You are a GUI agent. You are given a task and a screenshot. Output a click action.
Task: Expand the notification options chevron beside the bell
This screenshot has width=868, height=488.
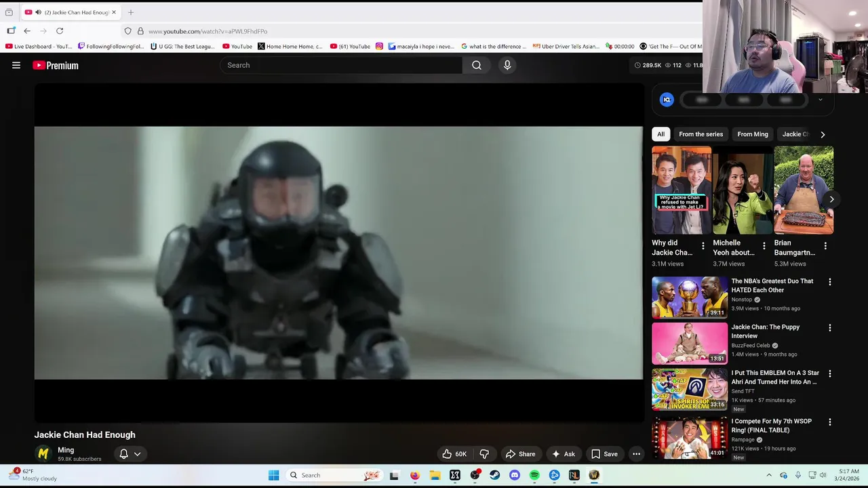click(x=137, y=454)
